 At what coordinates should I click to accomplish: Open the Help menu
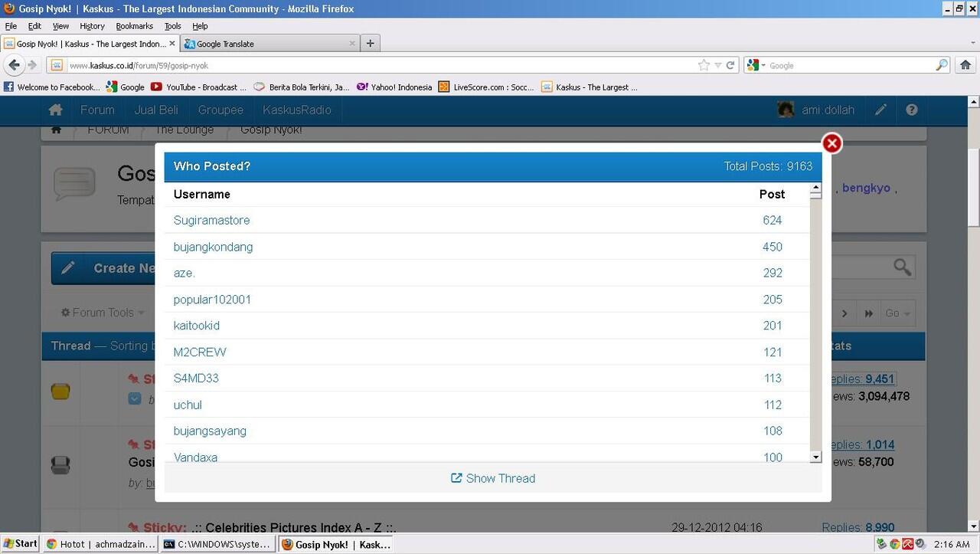pyautogui.click(x=200, y=26)
